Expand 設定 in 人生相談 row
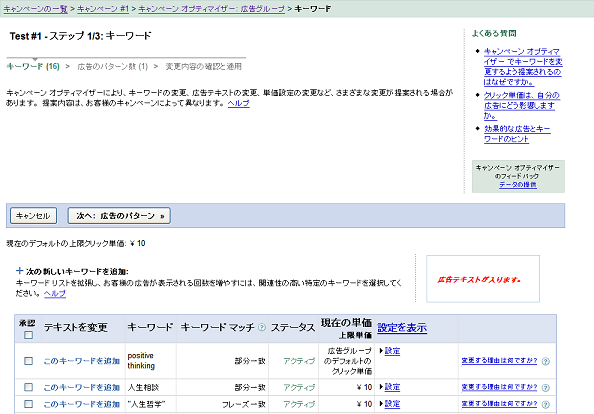Viewport: 594px width, 414px height. pos(392,387)
